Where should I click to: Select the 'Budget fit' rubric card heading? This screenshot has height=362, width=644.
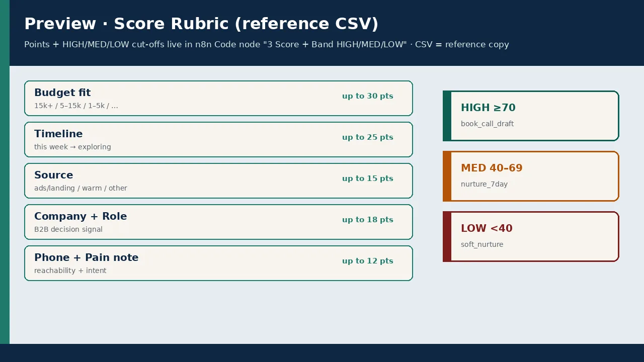[62, 93]
